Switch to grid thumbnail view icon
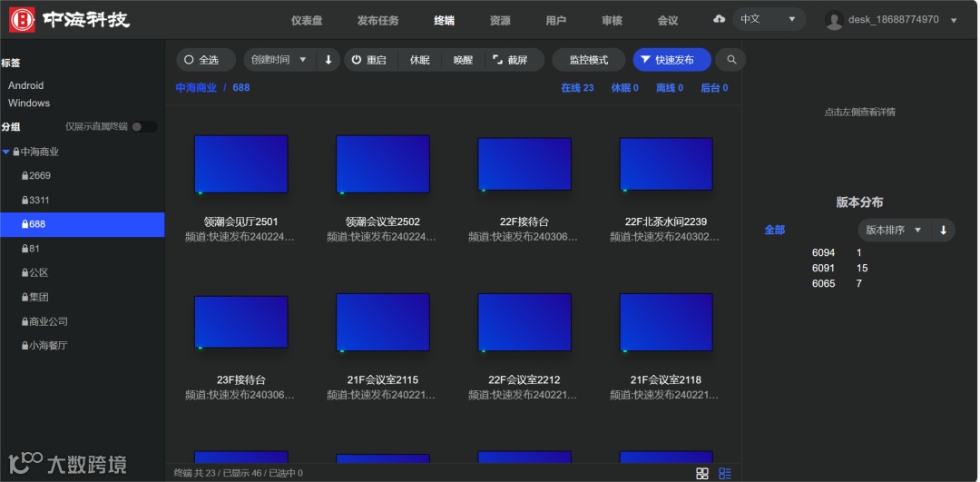The image size is (980, 482). [701, 473]
